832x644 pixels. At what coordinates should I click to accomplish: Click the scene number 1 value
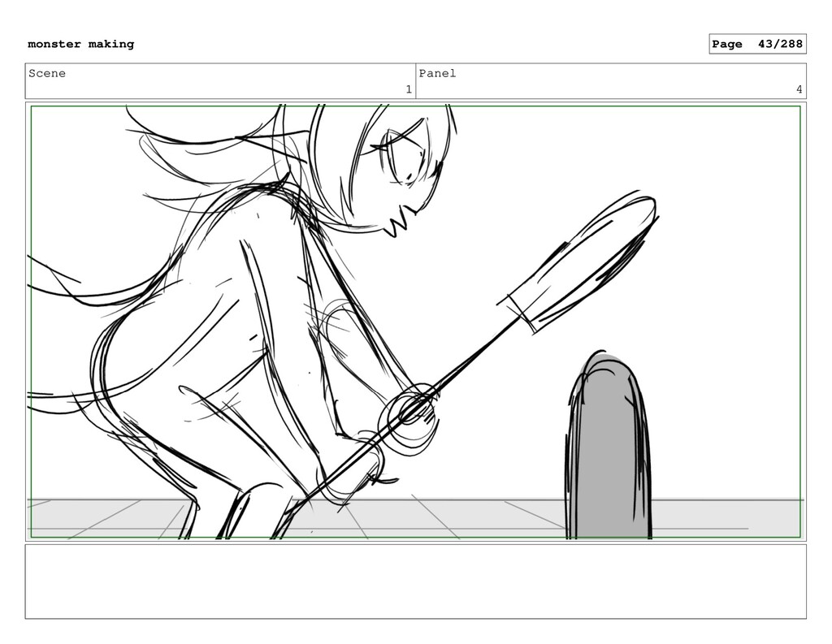[x=409, y=89]
